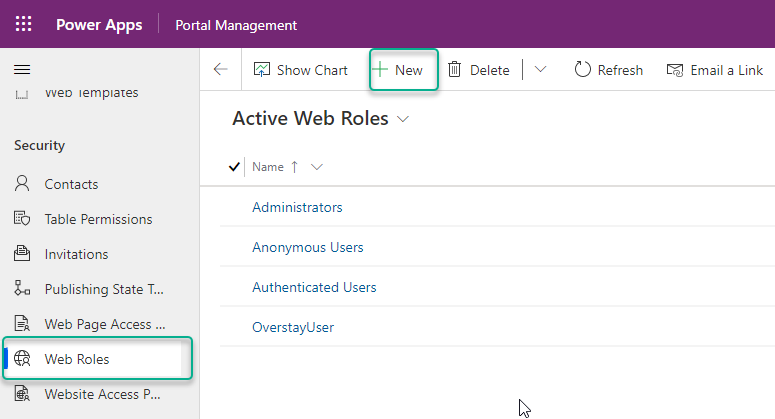Open the Anonymous Users web role
775x419 pixels.
(x=307, y=247)
